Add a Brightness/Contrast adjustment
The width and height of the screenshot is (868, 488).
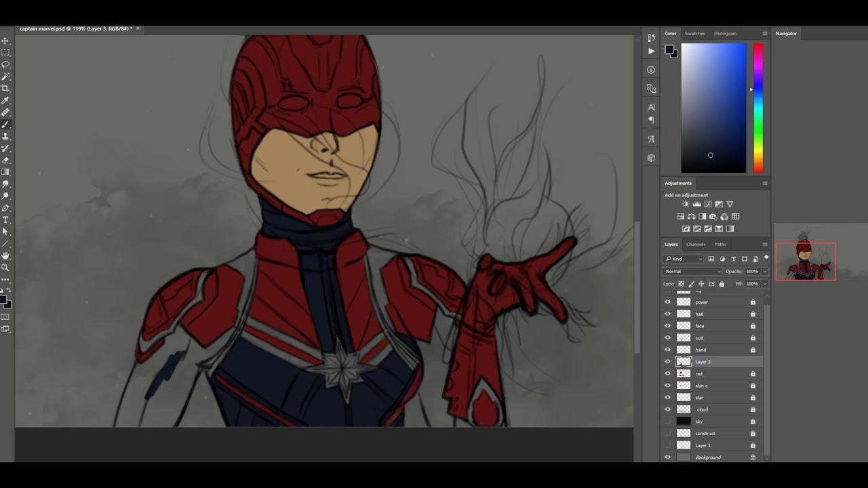(686, 204)
